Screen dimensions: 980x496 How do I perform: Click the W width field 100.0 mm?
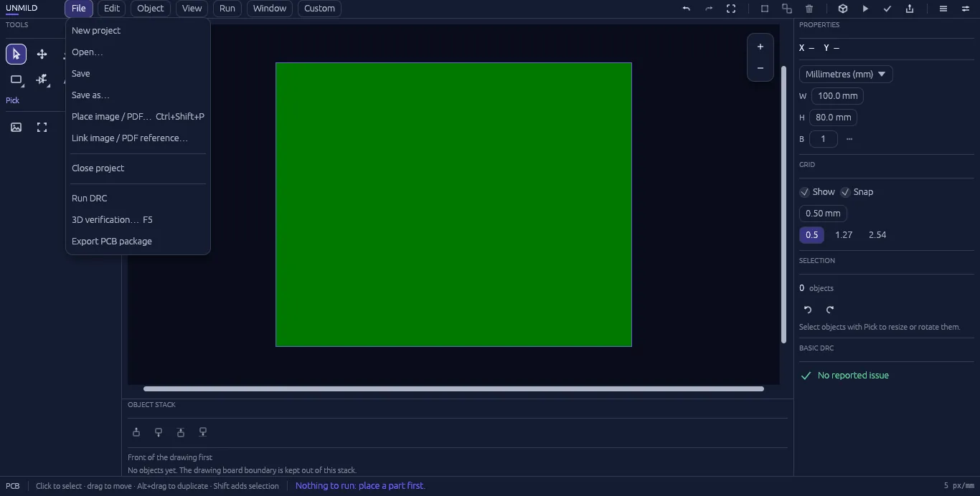tap(837, 96)
